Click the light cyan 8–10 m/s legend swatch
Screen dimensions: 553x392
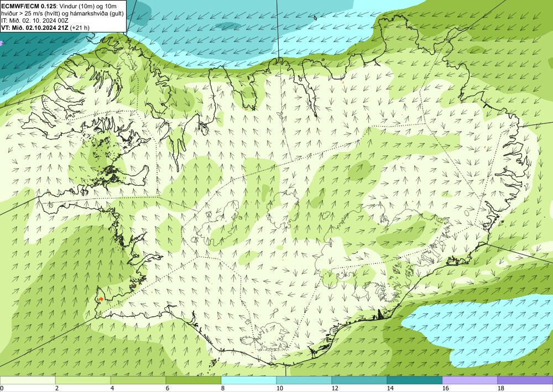249,380
